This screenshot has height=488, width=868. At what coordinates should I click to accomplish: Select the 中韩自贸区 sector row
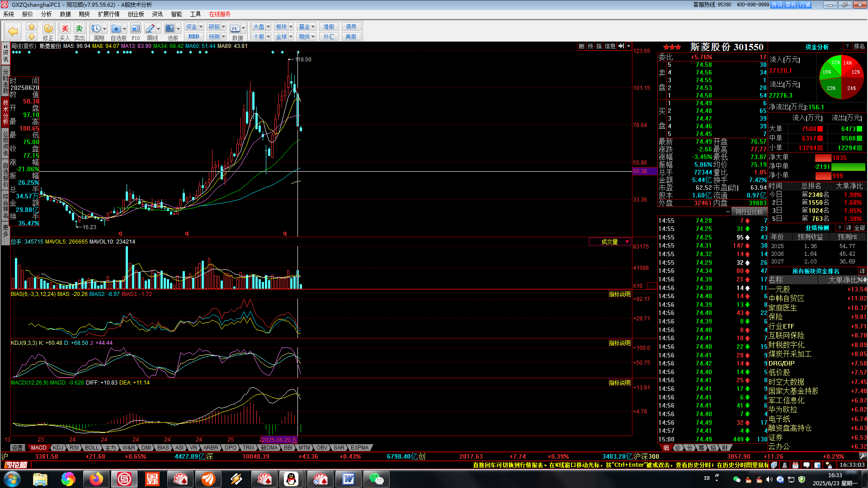(x=817, y=298)
